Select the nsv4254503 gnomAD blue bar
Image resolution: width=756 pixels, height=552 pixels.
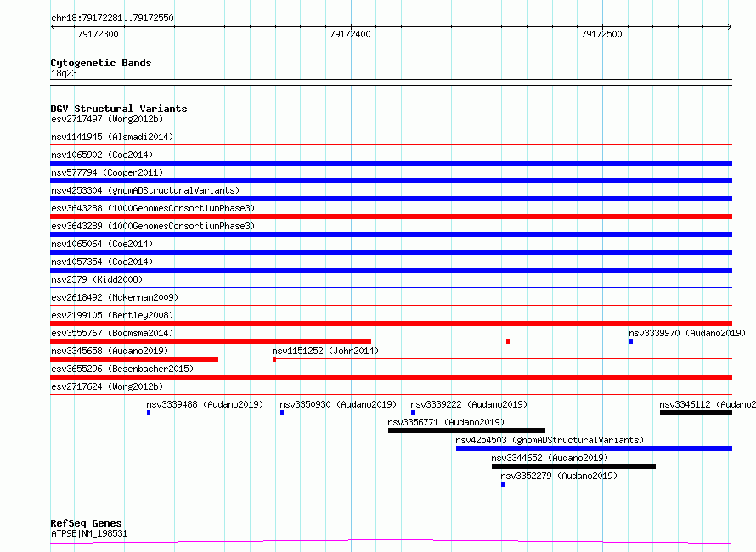594,448
